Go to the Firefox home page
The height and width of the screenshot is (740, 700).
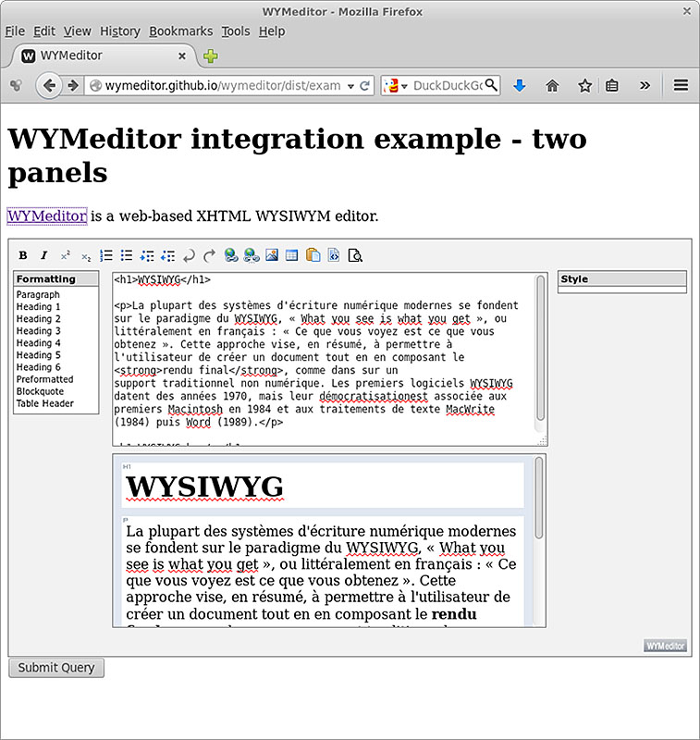coord(552,86)
